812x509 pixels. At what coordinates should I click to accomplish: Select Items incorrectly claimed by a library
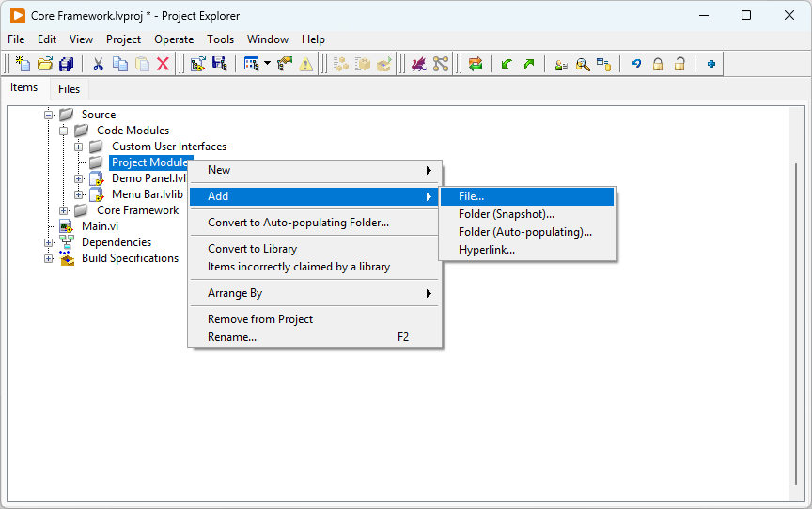[x=314, y=267]
